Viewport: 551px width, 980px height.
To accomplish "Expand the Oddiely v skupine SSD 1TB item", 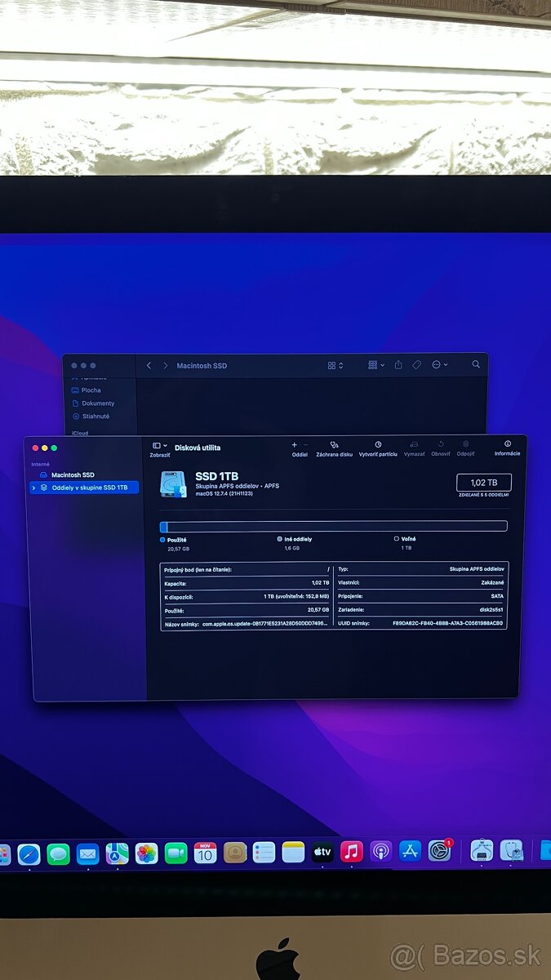I will tap(33, 488).
